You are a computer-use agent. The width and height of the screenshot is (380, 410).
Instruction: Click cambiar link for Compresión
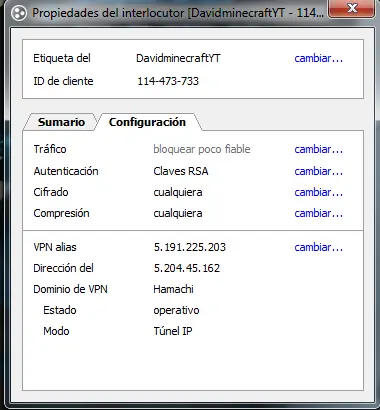click(318, 213)
